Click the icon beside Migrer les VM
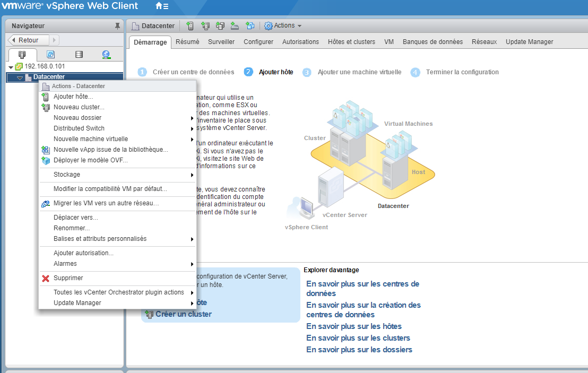 (46, 204)
